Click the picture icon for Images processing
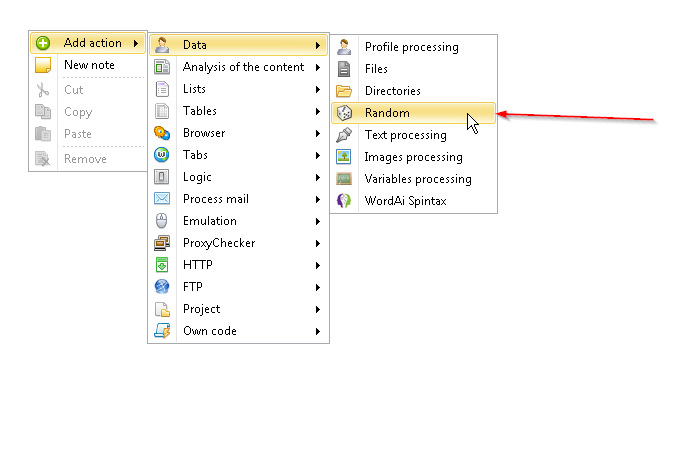The height and width of the screenshot is (453, 690). [x=344, y=157]
